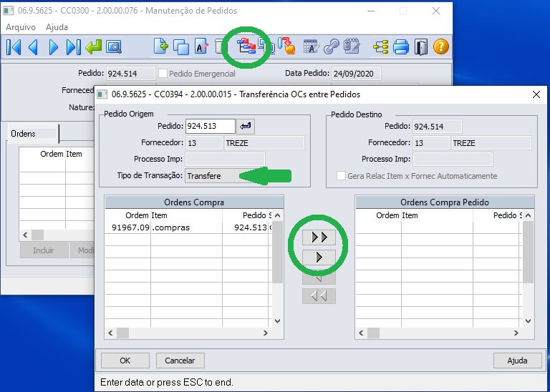Viewport: 550px width, 392px height.
Task: Click the origin Pedido field 924.513
Action: point(211,126)
